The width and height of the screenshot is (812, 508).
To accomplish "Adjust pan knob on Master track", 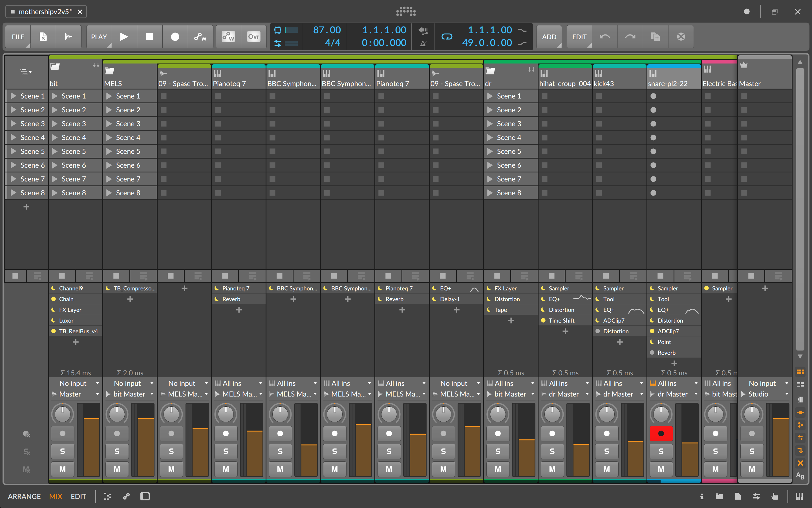I will click(x=752, y=414).
